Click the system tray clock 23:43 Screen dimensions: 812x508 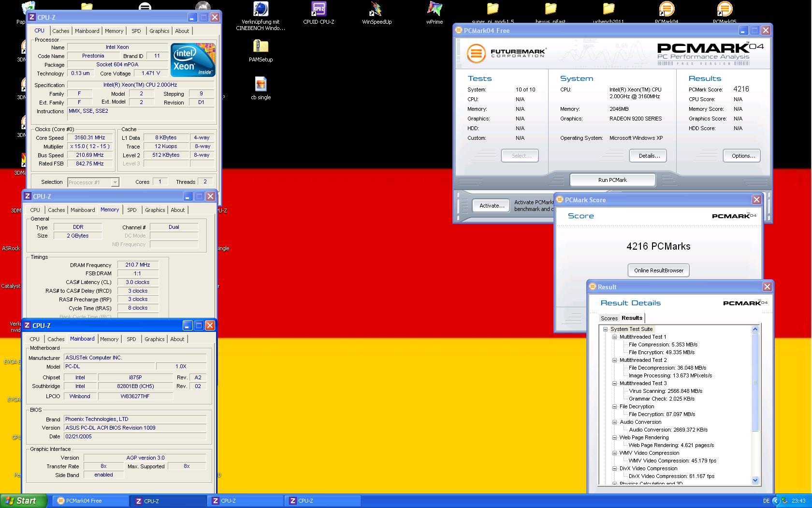pyautogui.click(x=798, y=501)
